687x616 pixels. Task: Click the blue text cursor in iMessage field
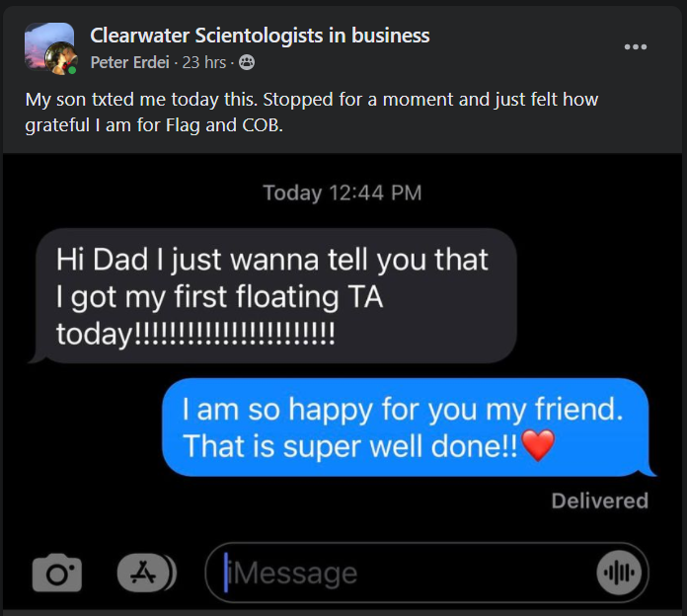coord(226,573)
